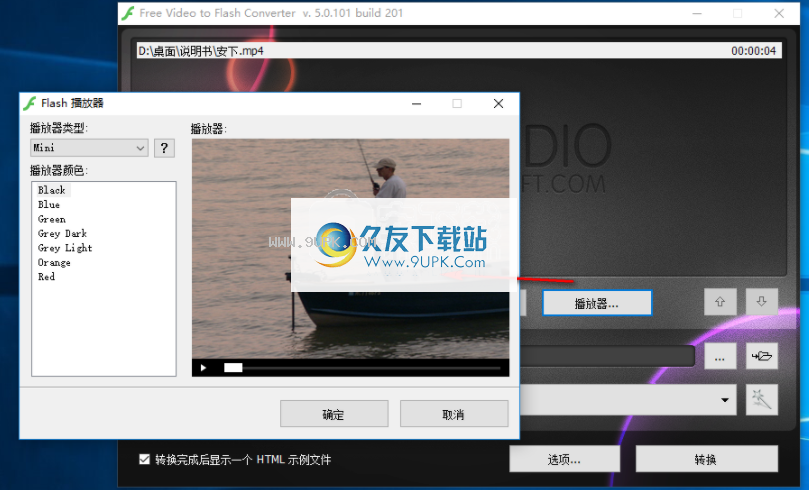Open output folder icon button

click(x=762, y=357)
